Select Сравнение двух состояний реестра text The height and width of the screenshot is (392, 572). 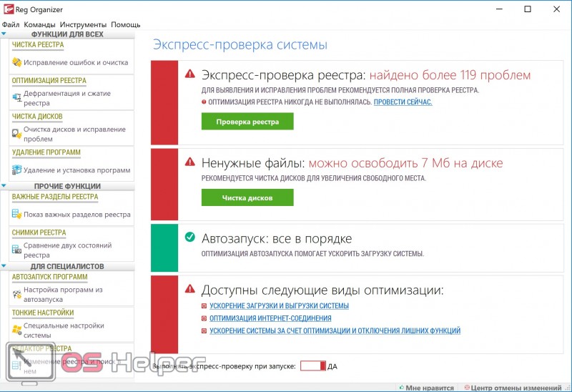tap(68, 250)
